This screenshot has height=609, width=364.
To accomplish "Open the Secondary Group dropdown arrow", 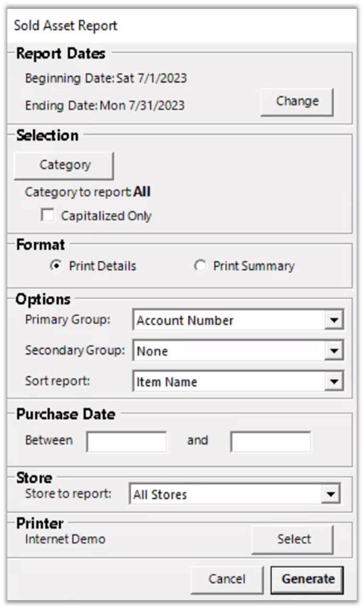I will [x=333, y=351].
